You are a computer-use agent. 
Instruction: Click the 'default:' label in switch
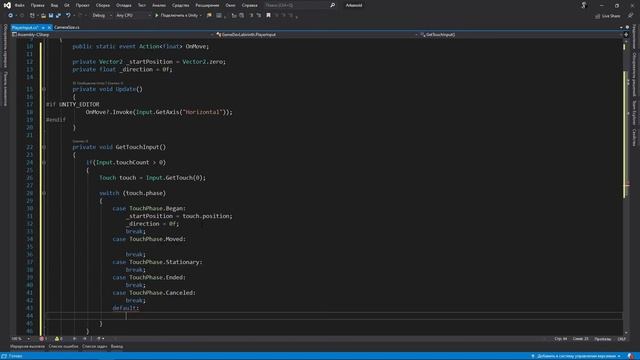[x=126, y=308]
